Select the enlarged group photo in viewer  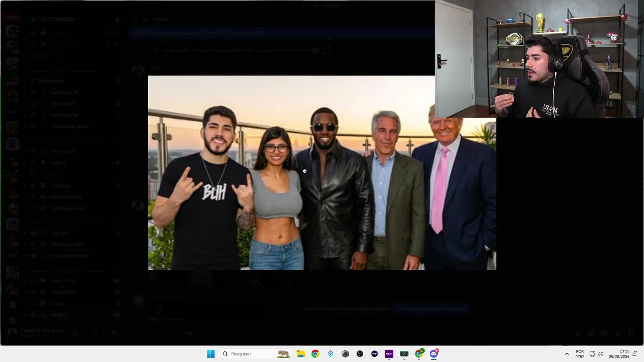point(322,173)
